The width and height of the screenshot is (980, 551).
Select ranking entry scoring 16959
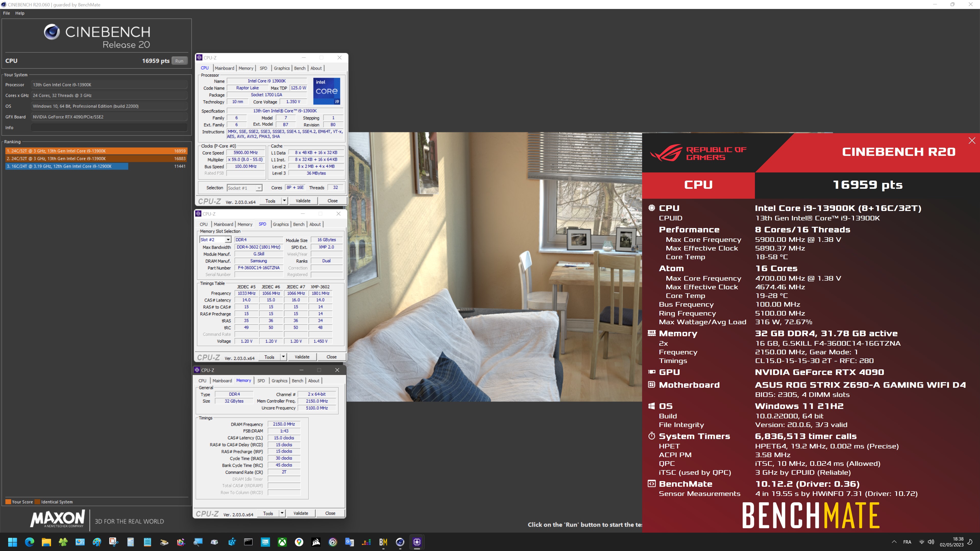[96, 151]
